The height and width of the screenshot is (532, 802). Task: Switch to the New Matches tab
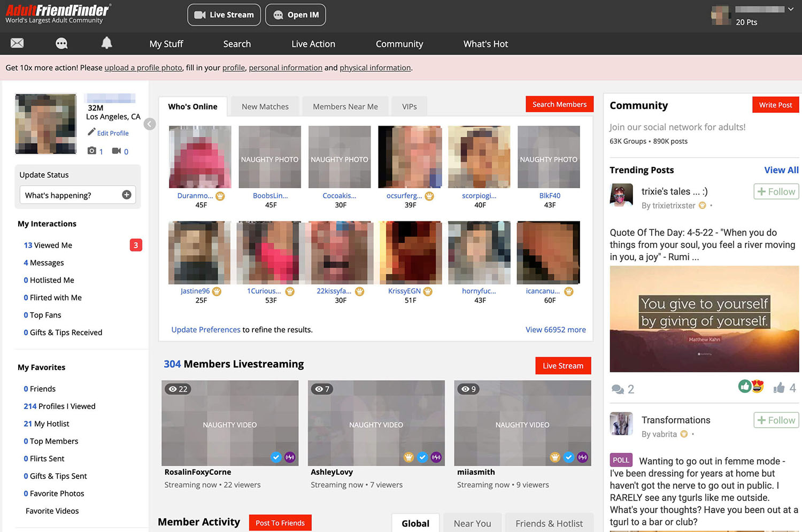coord(265,107)
